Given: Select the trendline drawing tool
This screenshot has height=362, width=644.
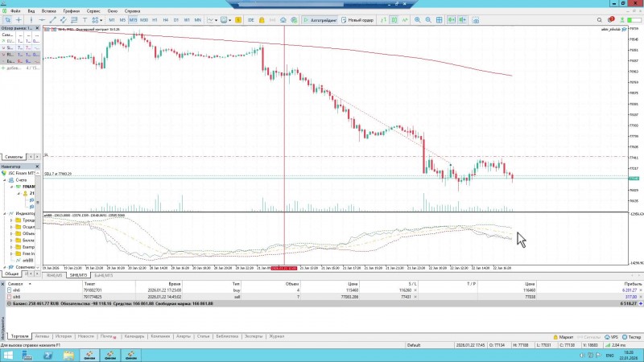Looking at the screenshot, I should 52,19.
